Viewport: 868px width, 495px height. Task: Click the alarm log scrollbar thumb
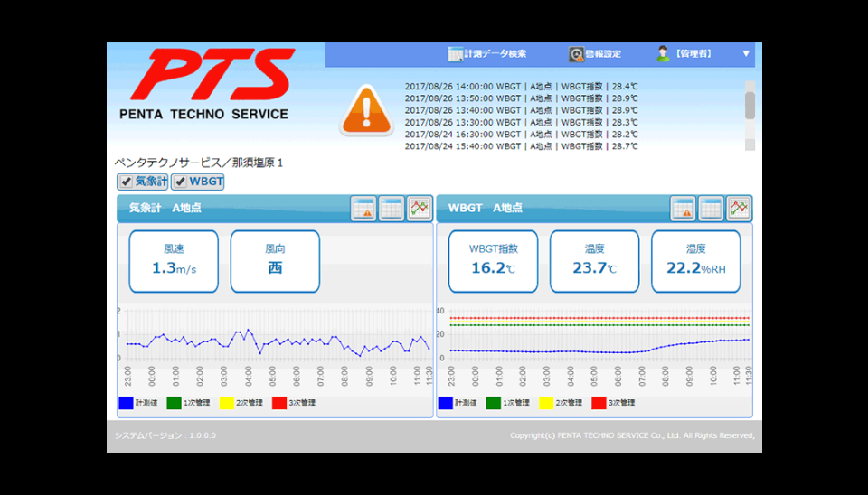point(750,105)
